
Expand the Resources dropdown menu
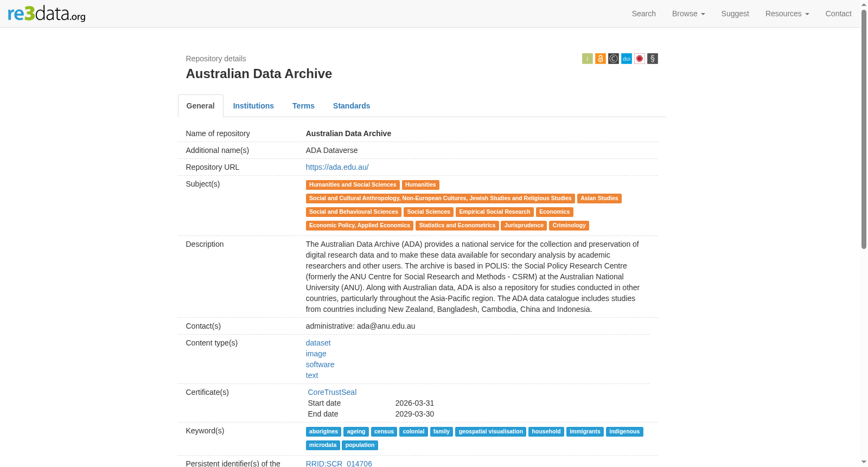[787, 14]
